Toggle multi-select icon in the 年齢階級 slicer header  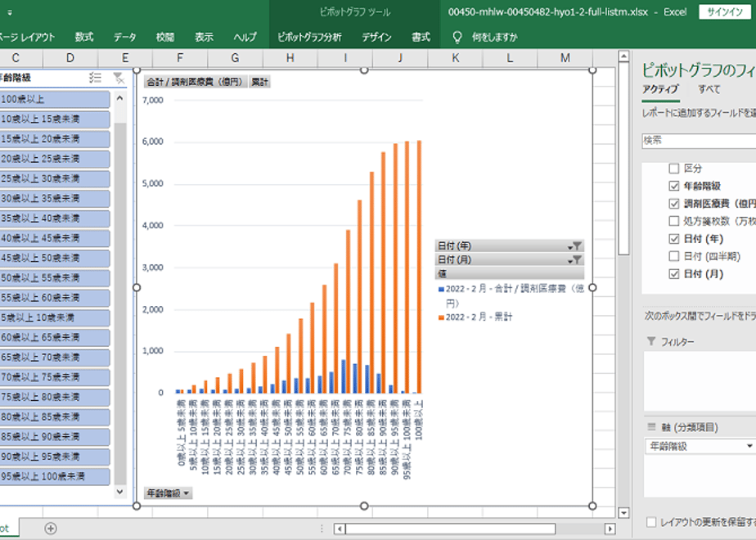(95, 78)
